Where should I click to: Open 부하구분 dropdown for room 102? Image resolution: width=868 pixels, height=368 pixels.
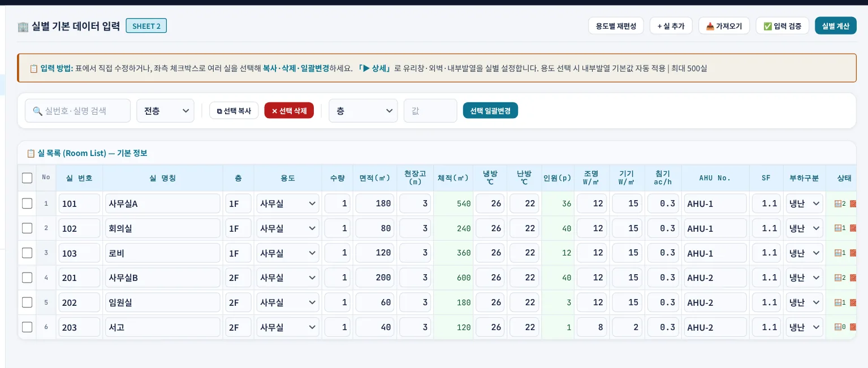804,228
